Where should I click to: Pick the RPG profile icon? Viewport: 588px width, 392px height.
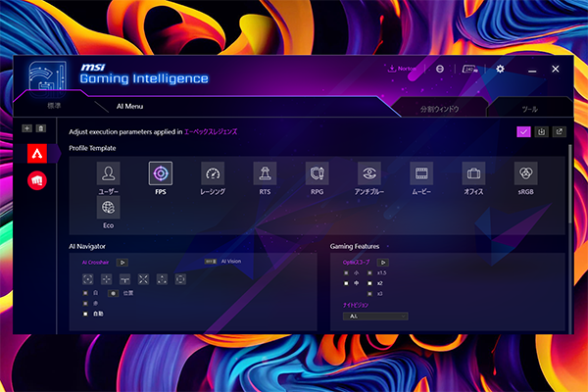(x=317, y=174)
